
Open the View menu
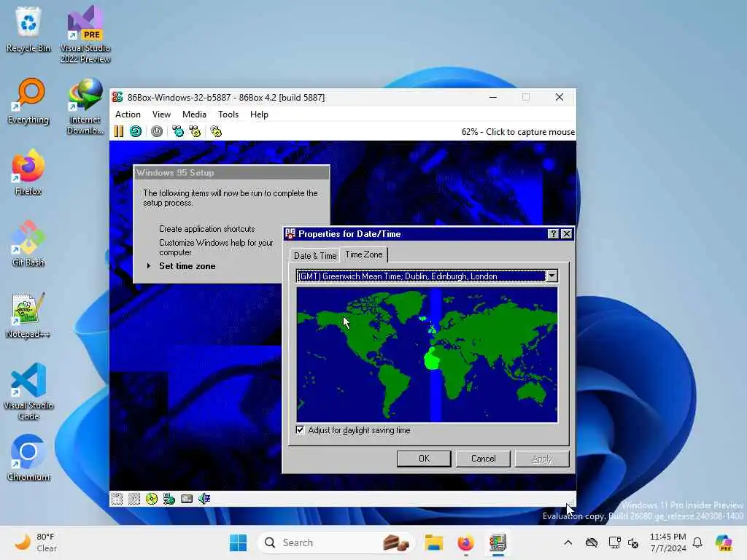pyautogui.click(x=161, y=114)
